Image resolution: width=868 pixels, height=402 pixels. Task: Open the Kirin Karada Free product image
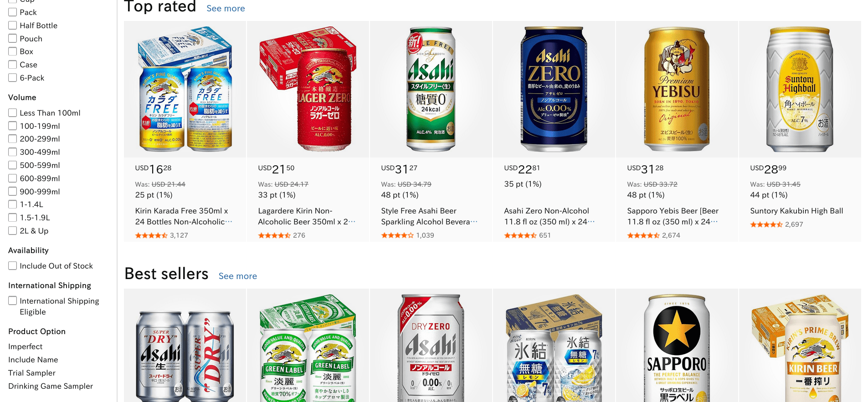coord(185,89)
